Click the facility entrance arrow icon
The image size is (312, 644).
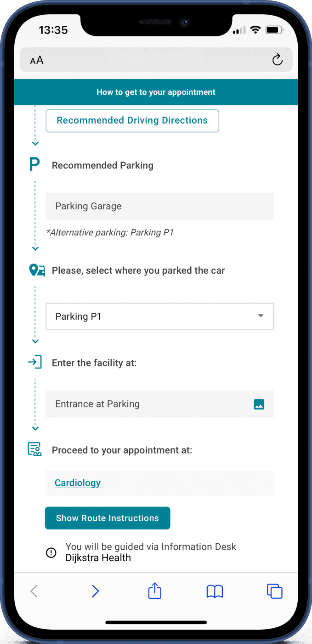pyautogui.click(x=34, y=362)
